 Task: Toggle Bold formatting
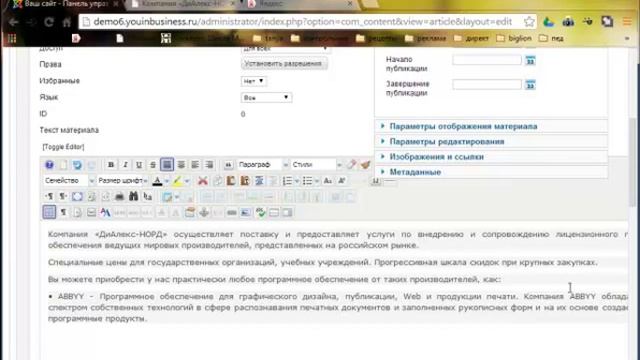coord(111,165)
